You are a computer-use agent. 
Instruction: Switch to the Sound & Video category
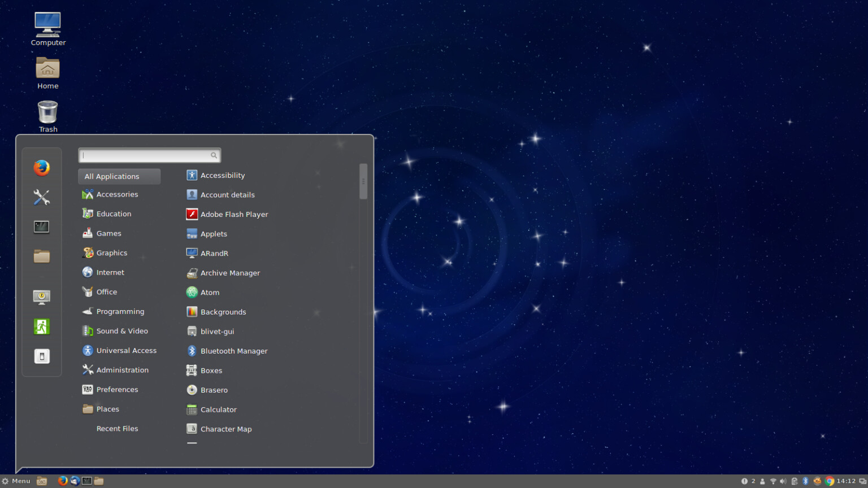click(x=121, y=330)
